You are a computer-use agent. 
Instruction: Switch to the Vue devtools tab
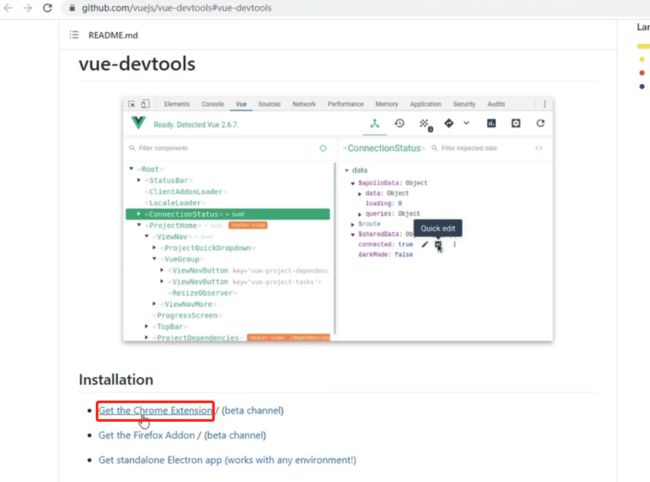[x=241, y=104]
